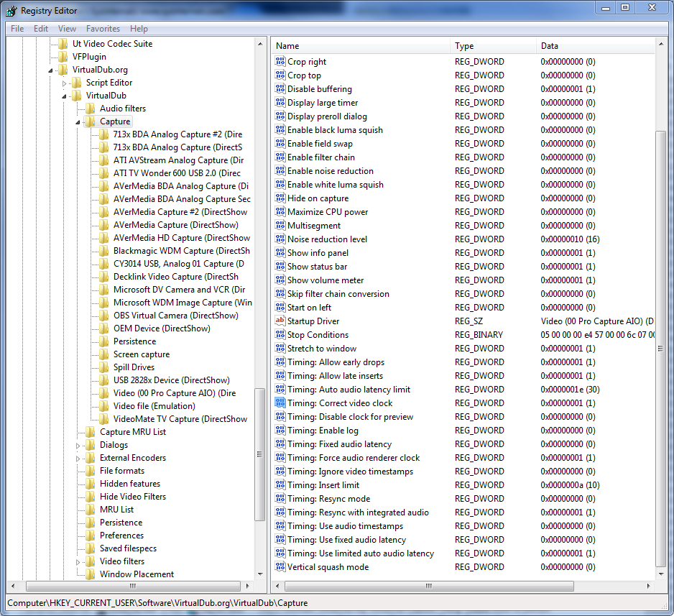Click the folder icon for Video file (Emulation)

[x=104, y=406]
